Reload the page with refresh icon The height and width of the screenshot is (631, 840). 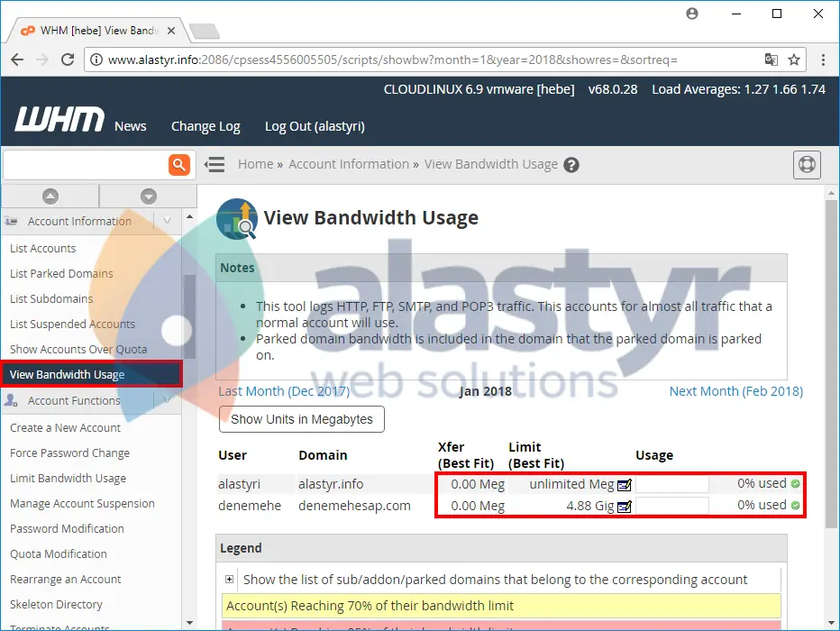pos(68,59)
